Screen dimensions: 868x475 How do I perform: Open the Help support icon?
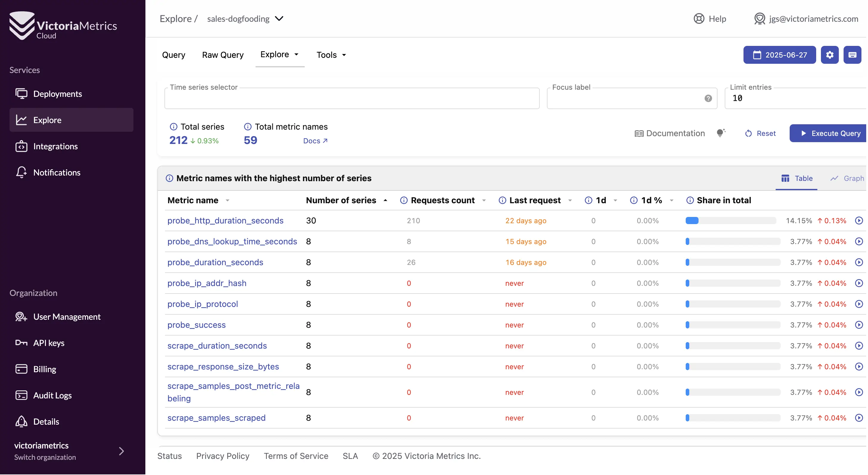point(699,18)
